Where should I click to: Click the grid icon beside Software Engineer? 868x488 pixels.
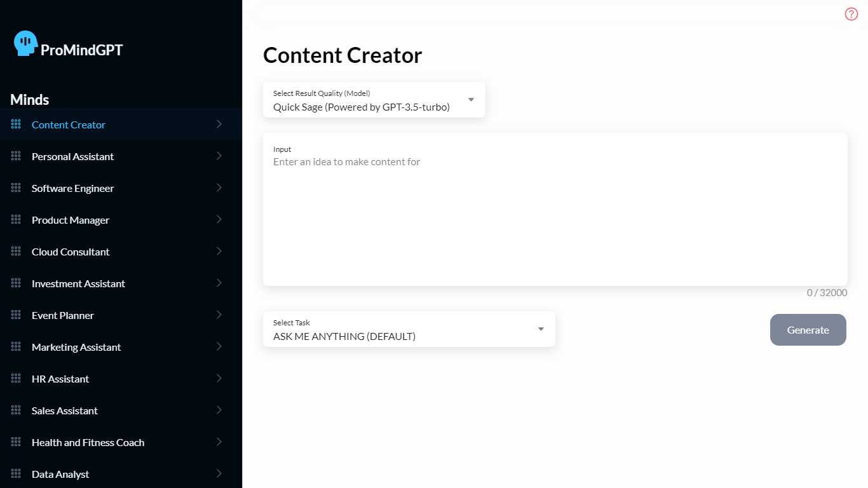(16, 188)
